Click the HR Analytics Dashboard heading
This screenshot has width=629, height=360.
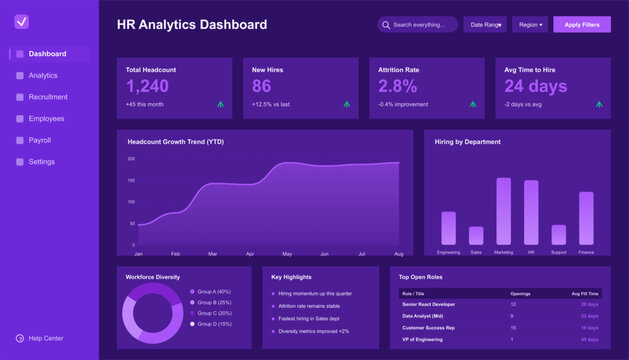[192, 24]
